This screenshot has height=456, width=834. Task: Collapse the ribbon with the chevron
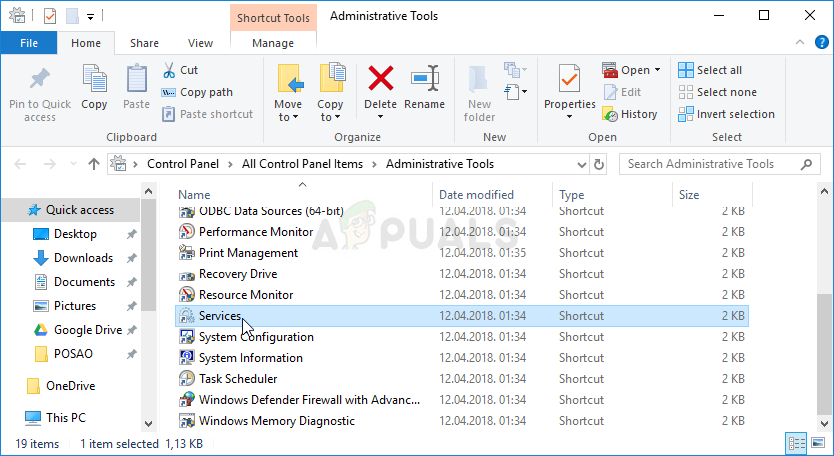pos(798,43)
